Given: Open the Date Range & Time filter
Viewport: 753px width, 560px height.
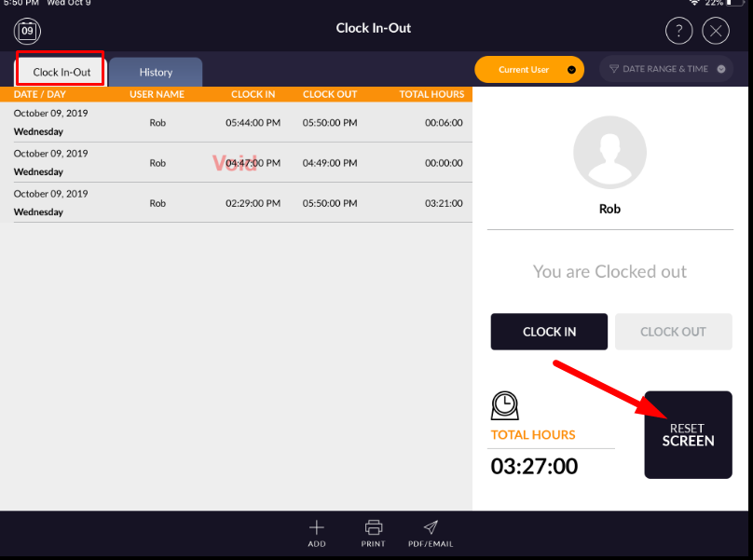Looking at the screenshot, I should pyautogui.click(x=666, y=69).
